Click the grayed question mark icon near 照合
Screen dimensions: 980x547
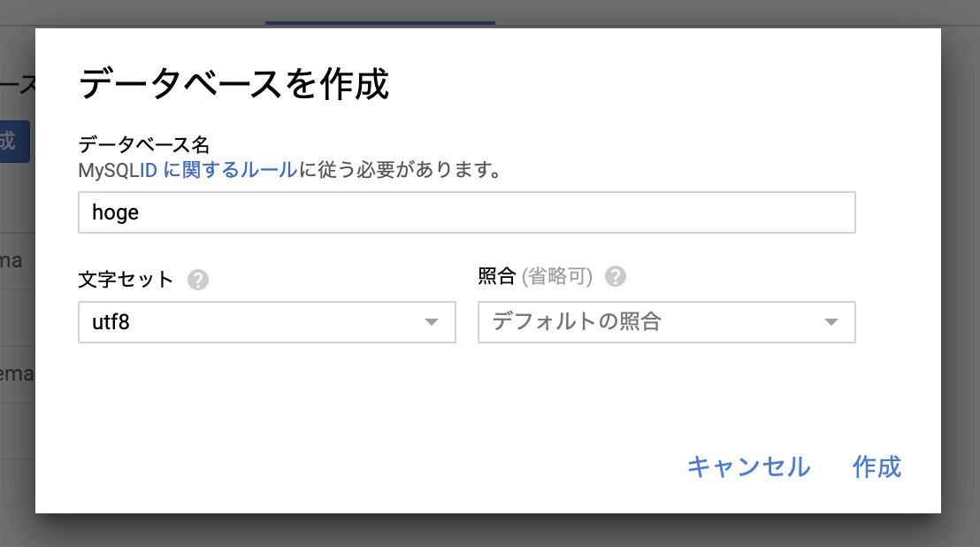(x=616, y=277)
